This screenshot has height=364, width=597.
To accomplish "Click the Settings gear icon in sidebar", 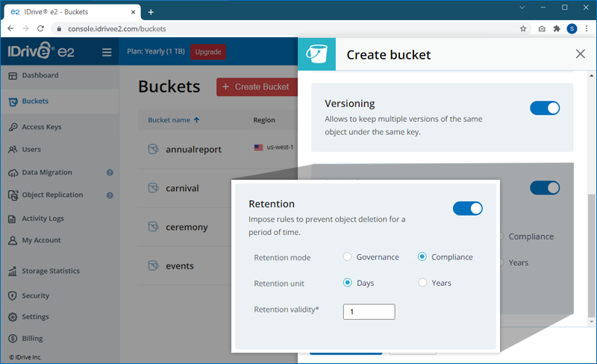I will click(x=13, y=317).
